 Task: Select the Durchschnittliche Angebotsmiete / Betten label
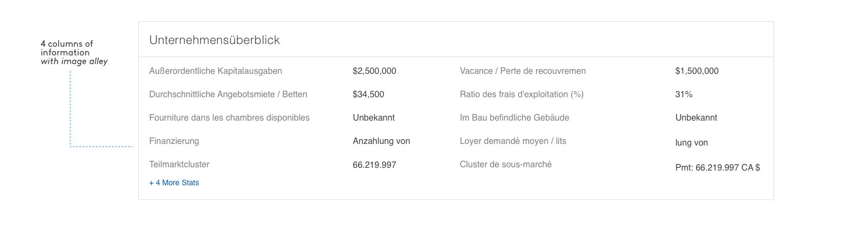pos(228,95)
